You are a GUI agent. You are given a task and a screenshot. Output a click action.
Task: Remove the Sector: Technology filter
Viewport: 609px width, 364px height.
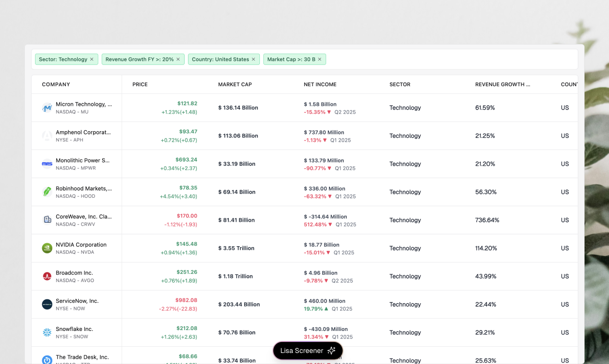(x=92, y=59)
